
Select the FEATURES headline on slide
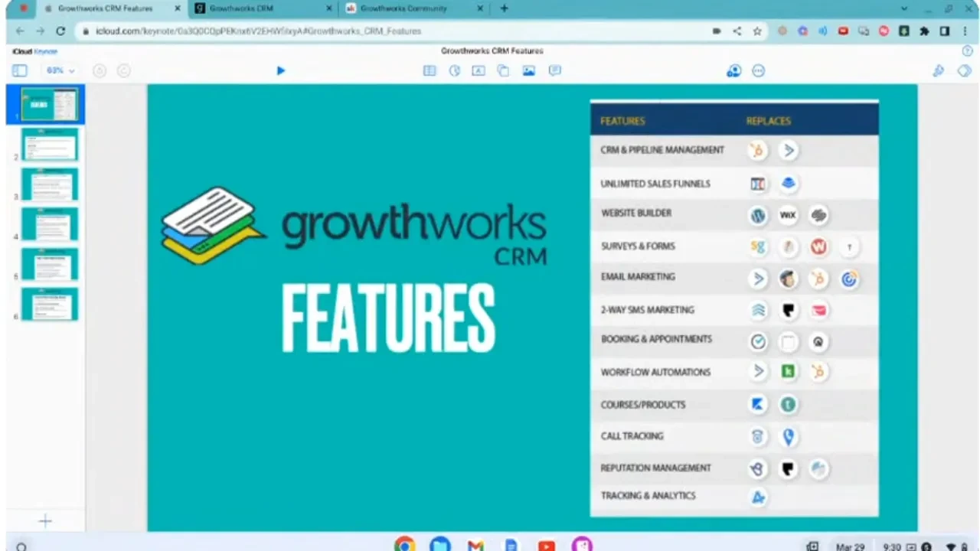(x=388, y=318)
